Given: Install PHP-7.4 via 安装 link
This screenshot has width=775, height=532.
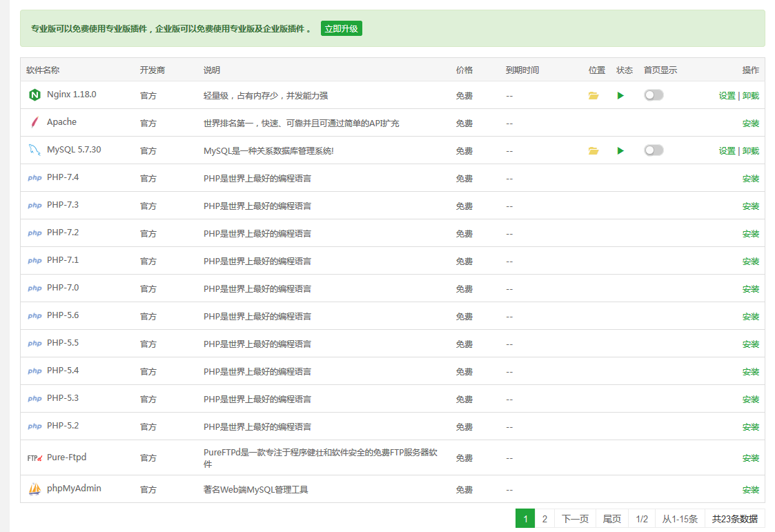Looking at the screenshot, I should coord(751,179).
